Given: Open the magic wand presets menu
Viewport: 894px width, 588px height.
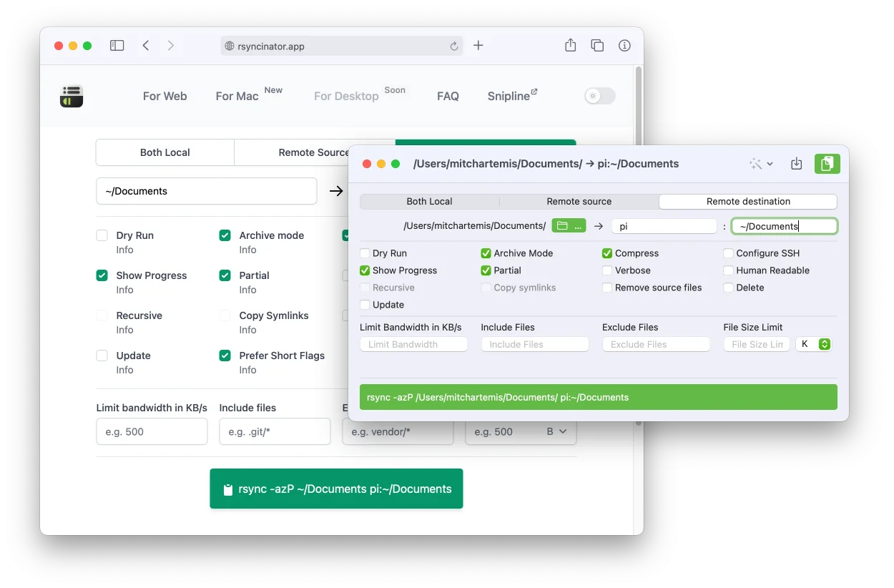Looking at the screenshot, I should coord(761,164).
